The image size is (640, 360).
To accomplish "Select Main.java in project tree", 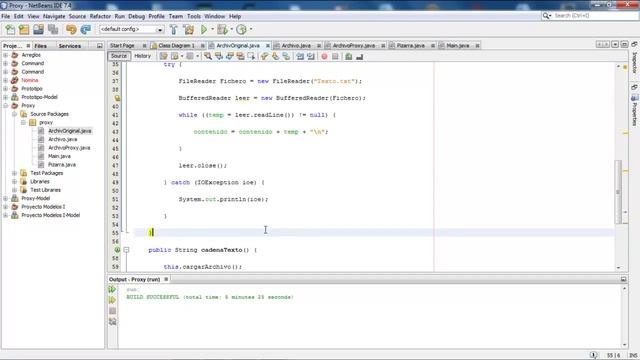I will click(x=59, y=156).
